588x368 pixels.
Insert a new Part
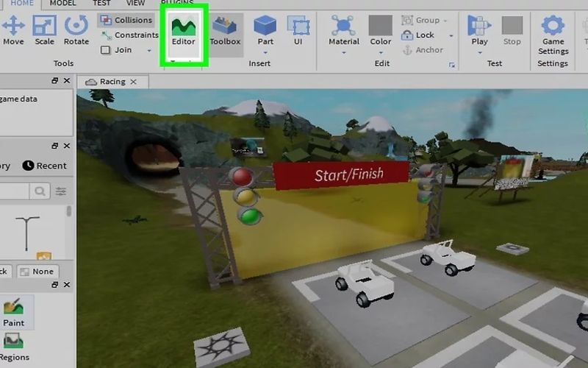(x=265, y=30)
